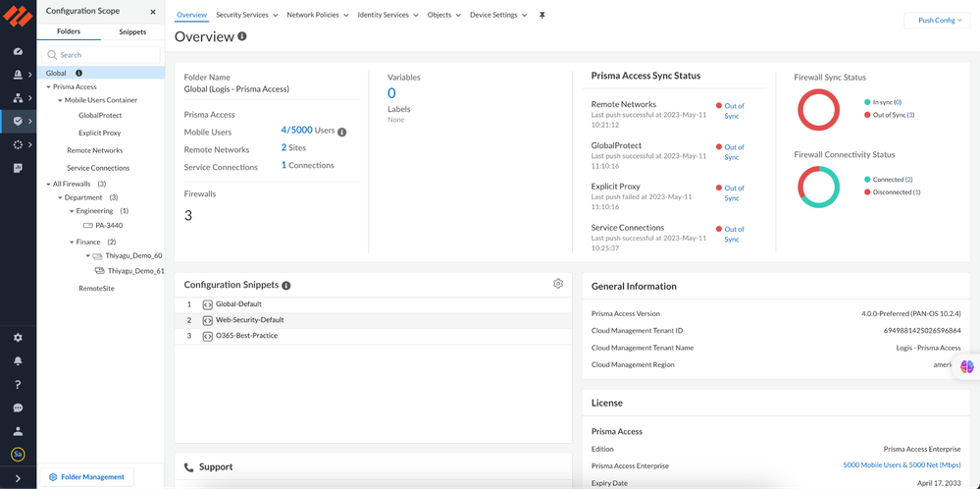
Task: Expand the Network Policies menu
Action: click(317, 16)
